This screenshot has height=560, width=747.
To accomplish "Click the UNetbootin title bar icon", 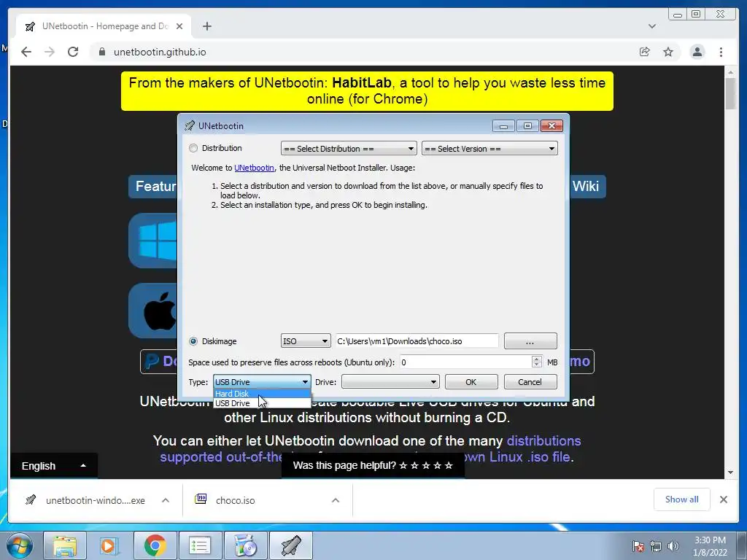I will coord(190,125).
